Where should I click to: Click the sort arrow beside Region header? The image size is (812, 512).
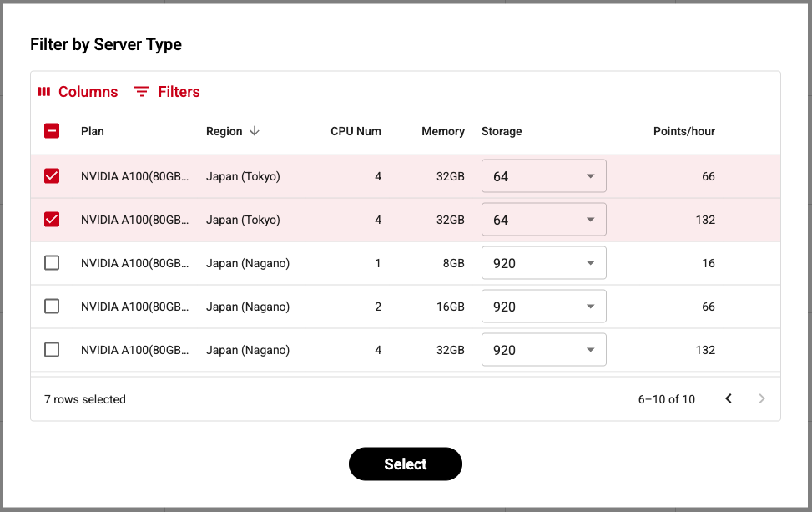point(254,131)
